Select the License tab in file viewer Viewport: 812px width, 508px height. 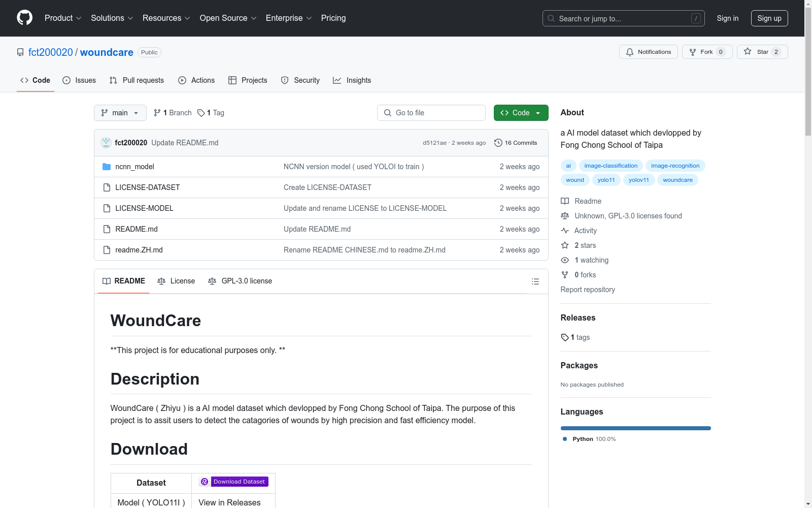(176, 281)
